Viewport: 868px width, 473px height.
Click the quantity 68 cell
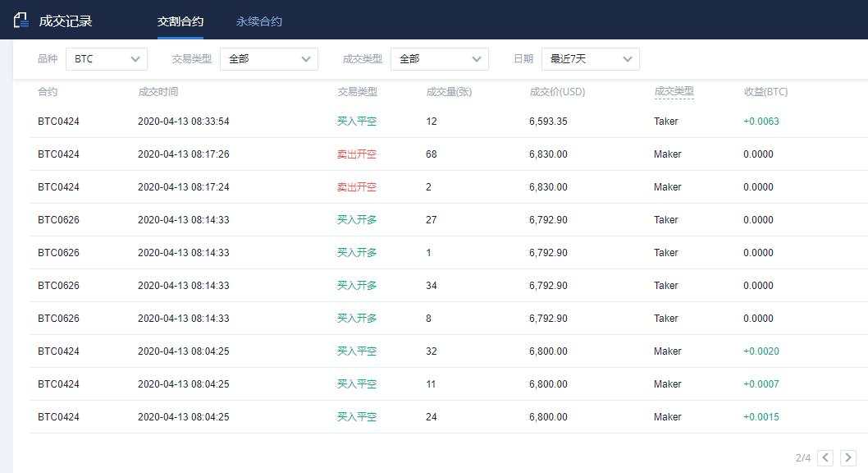[x=432, y=154]
